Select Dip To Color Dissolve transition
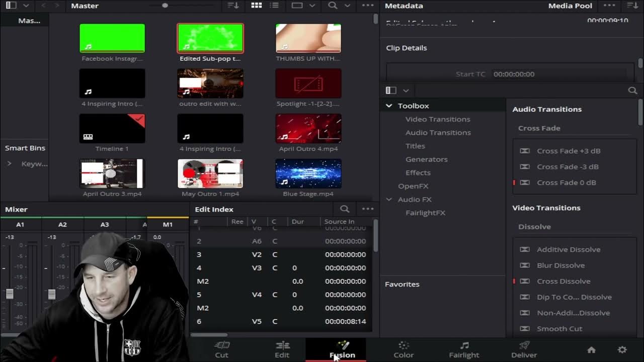Screen dimensions: 644x362 click(575, 297)
